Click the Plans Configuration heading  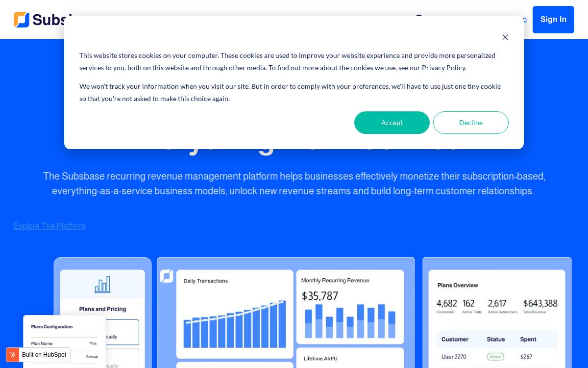click(x=51, y=326)
